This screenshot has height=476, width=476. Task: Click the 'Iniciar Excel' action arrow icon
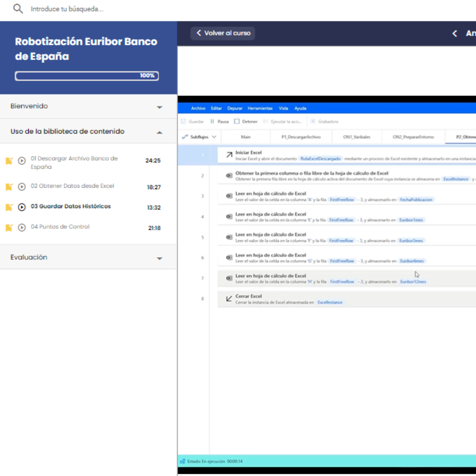tap(229, 155)
